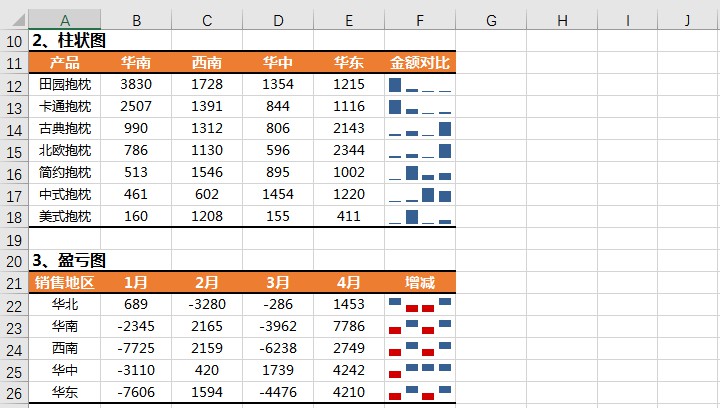Click the sparkline column chart for 美式抱枕
This screenshot has width=720, height=408.
point(420,216)
